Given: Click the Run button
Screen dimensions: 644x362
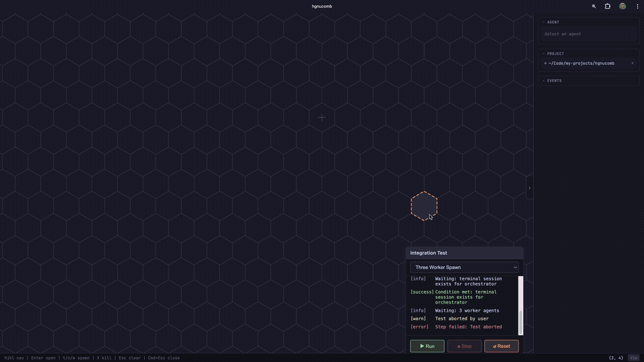Looking at the screenshot, I should pyautogui.click(x=427, y=346).
